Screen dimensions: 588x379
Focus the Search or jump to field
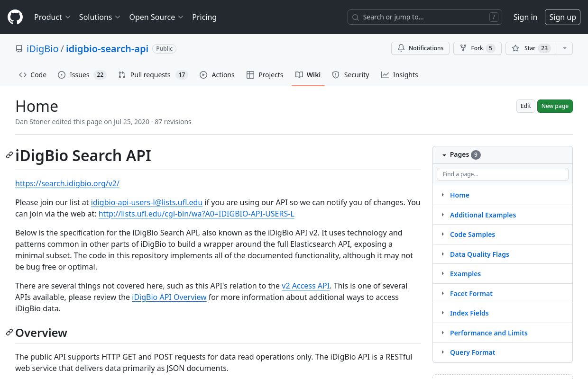click(424, 17)
